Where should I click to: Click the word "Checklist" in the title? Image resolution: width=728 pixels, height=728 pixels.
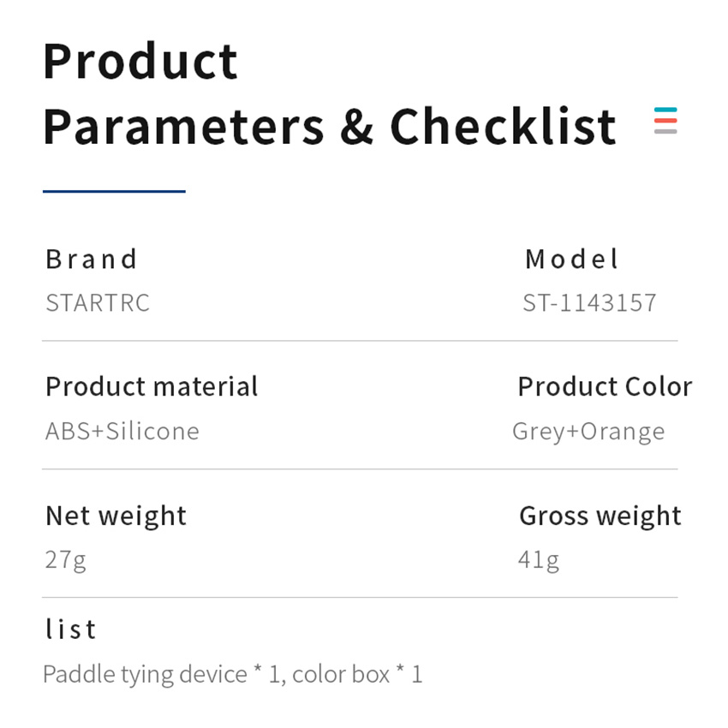point(503,127)
